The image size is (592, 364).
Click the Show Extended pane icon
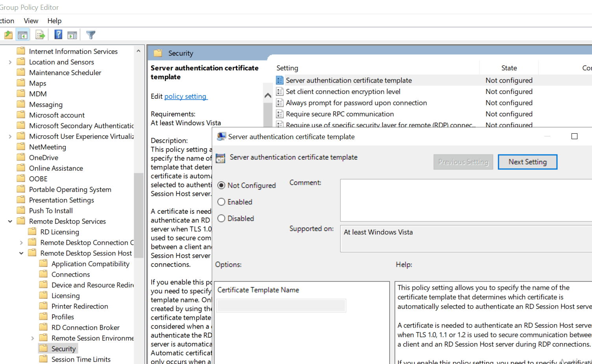(72, 35)
